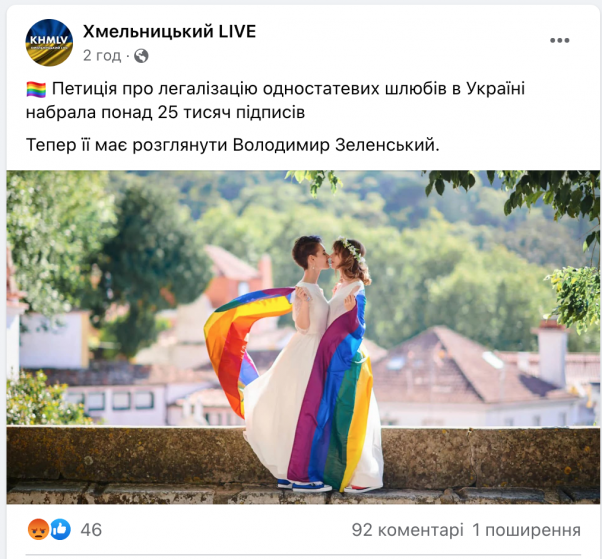Viewport: 602px width, 559px height.
Task: View the 92 коментарі comments
Action: (407, 530)
